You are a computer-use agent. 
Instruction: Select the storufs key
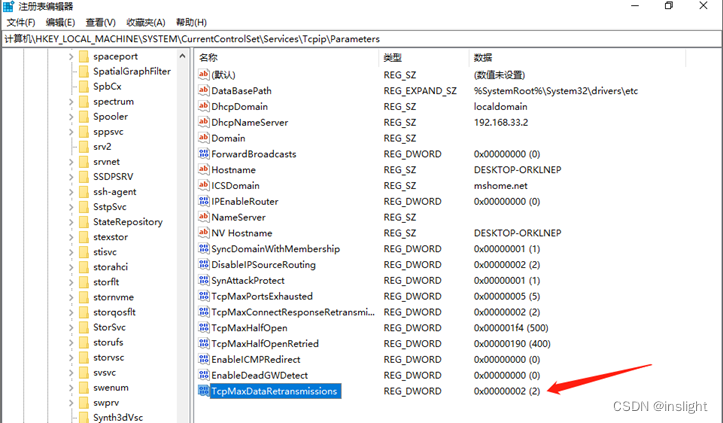point(108,342)
